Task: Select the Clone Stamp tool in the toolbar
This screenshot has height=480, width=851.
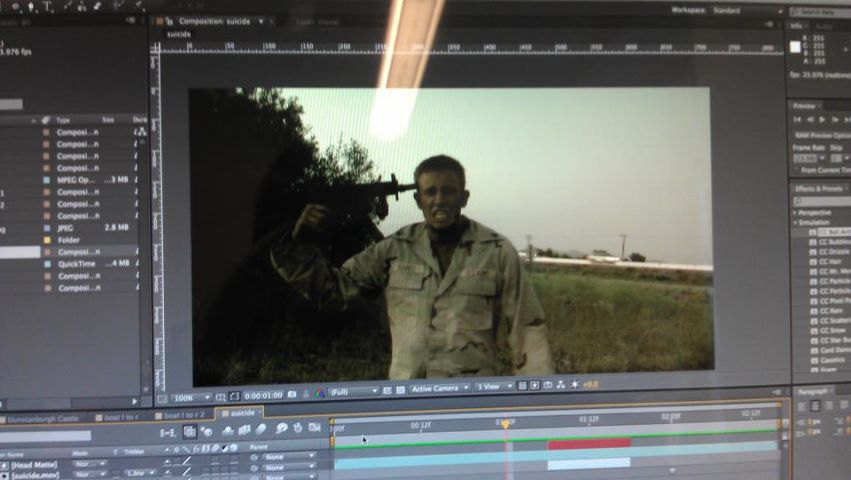Action: pyautogui.click(x=81, y=7)
